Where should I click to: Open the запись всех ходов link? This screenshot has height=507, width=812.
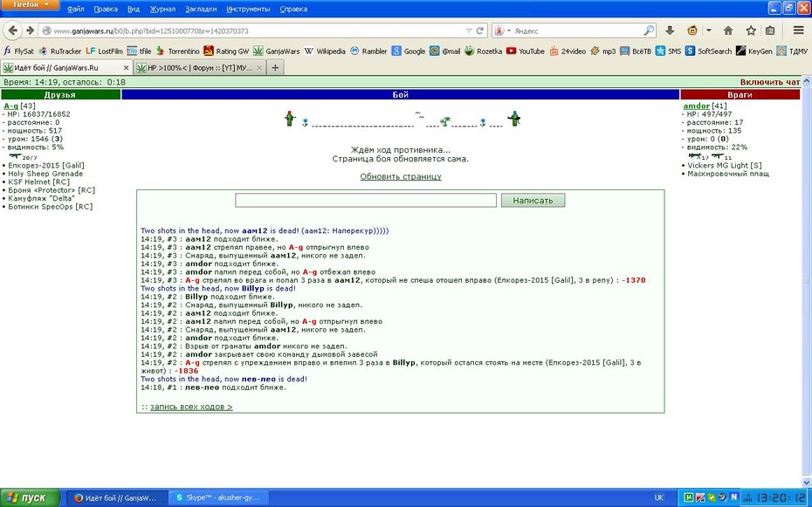click(191, 407)
